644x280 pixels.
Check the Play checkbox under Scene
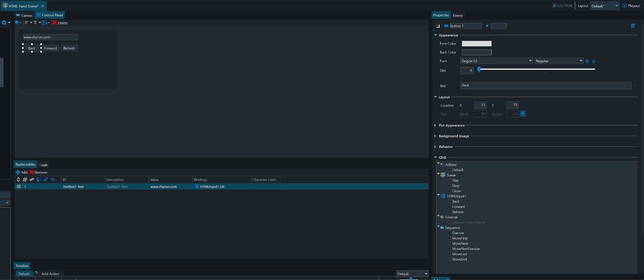[450, 181]
